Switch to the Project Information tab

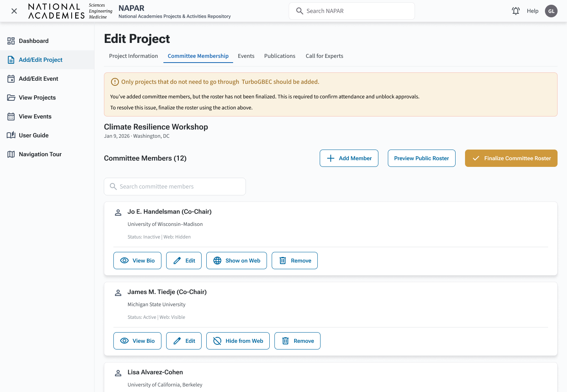(133, 56)
